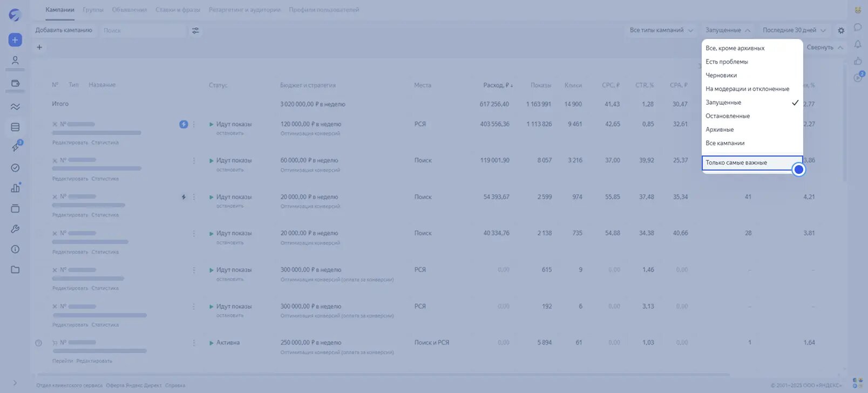The height and width of the screenshot is (393, 868).
Task: Open the info circle icon in sidebar
Action: pyautogui.click(x=15, y=249)
